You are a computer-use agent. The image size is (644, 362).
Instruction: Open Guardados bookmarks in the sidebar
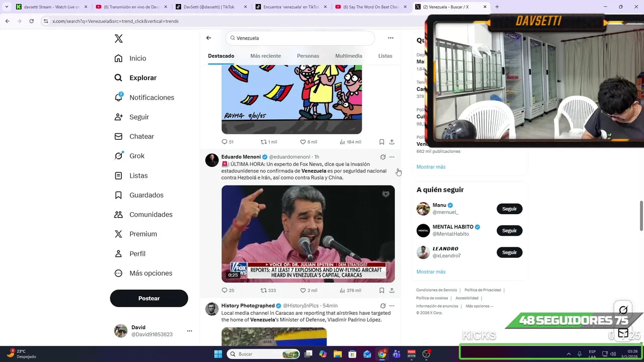pos(139,195)
